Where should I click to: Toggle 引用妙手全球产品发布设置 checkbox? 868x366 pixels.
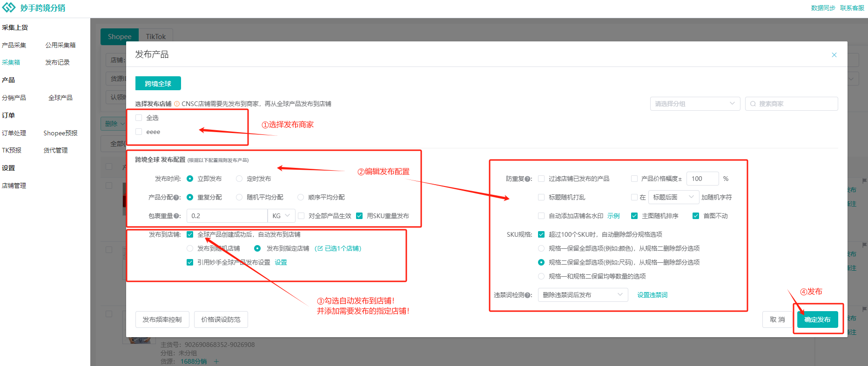pyautogui.click(x=190, y=262)
